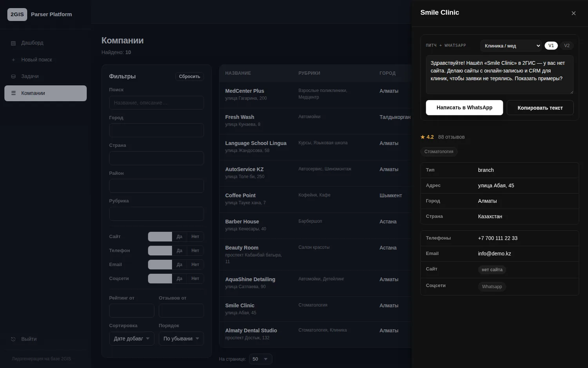The image size is (588, 368).
Task: Open the Дашборд sidebar icon
Action: pos(13,43)
